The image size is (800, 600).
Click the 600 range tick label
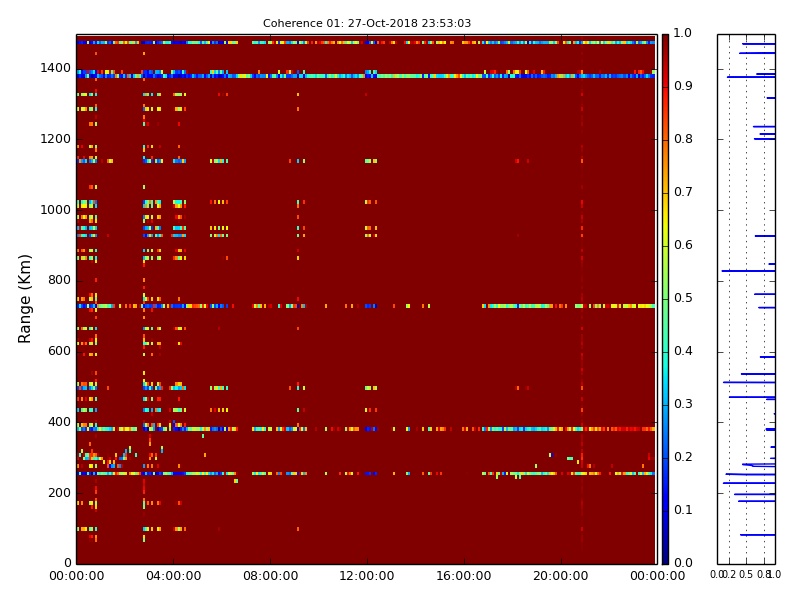(x=59, y=351)
